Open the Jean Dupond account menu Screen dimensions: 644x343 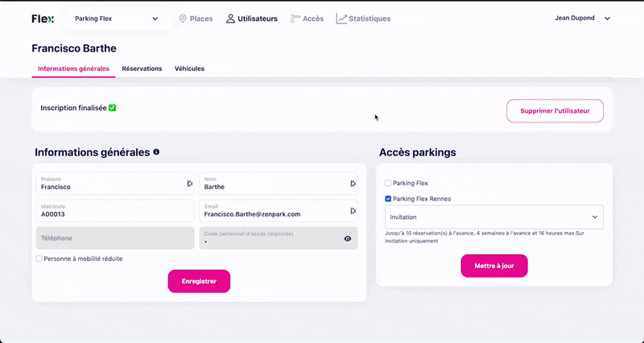click(x=582, y=18)
